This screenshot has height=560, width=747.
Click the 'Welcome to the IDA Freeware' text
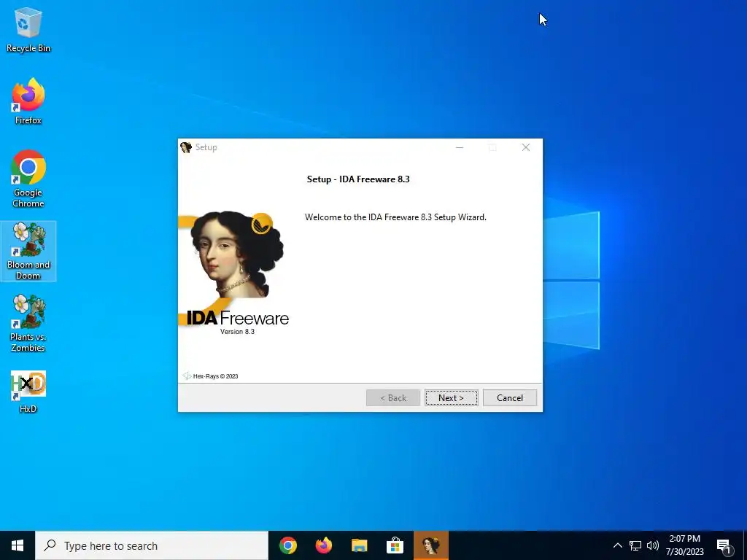click(x=395, y=217)
